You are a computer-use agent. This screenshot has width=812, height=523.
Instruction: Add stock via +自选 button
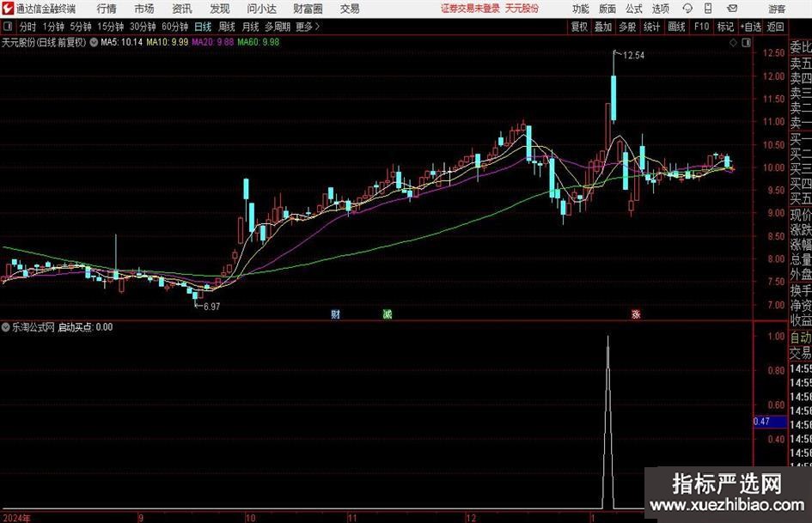pos(750,27)
